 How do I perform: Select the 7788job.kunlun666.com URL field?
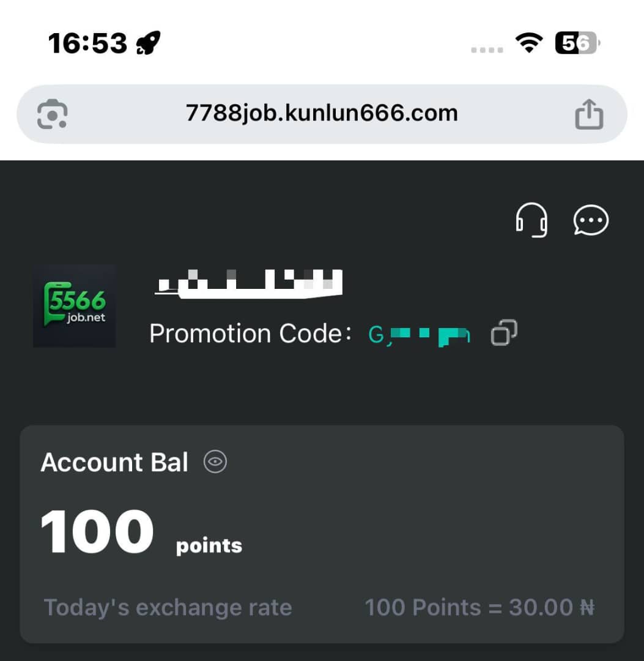[x=322, y=114]
